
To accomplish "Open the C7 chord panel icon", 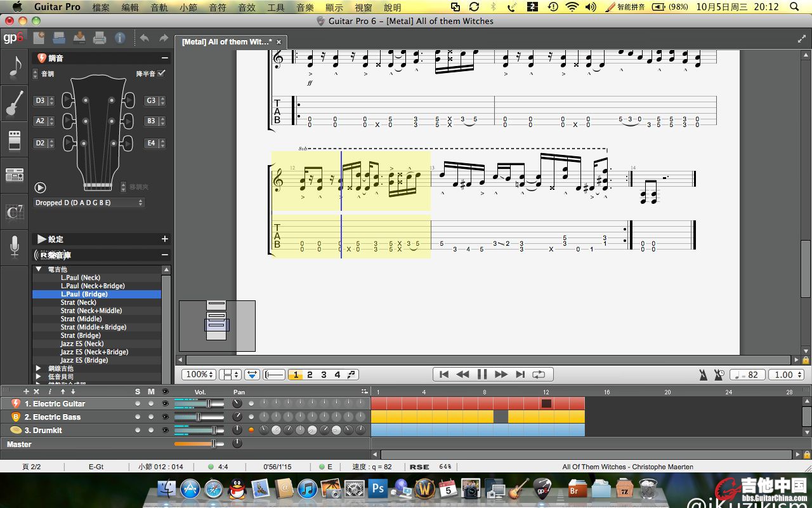I will (x=15, y=211).
